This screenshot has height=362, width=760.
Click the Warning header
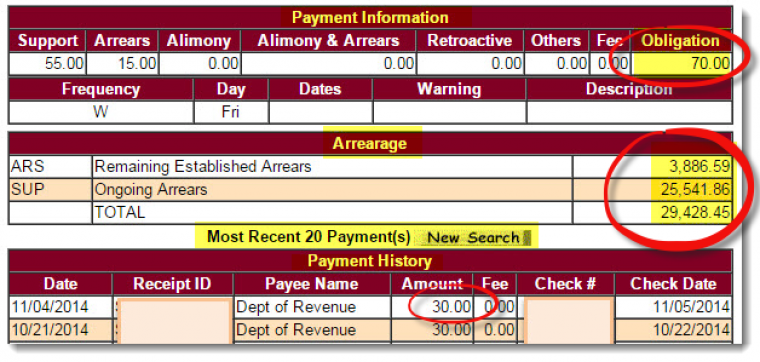coord(449,89)
